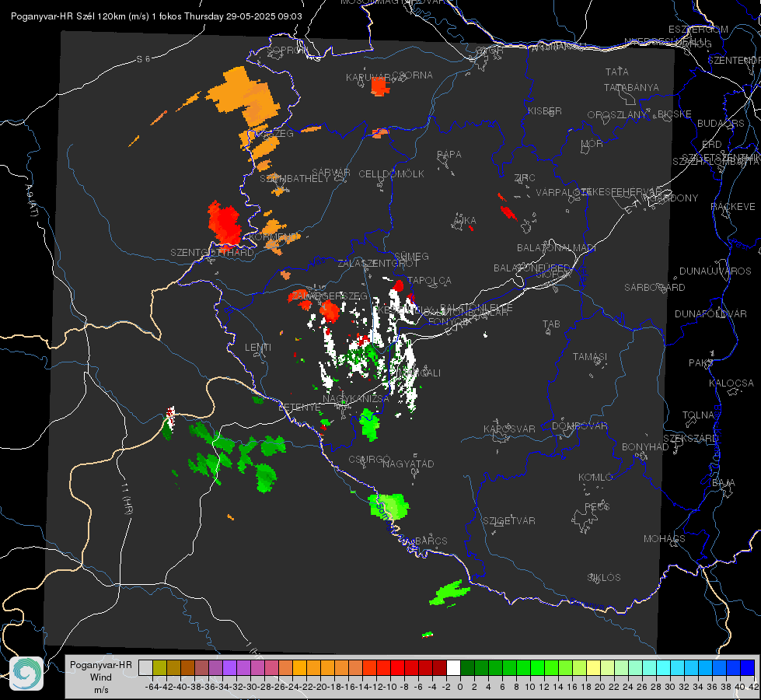Click the 11 (HR) road label
The image size is (761, 700).
127,499
